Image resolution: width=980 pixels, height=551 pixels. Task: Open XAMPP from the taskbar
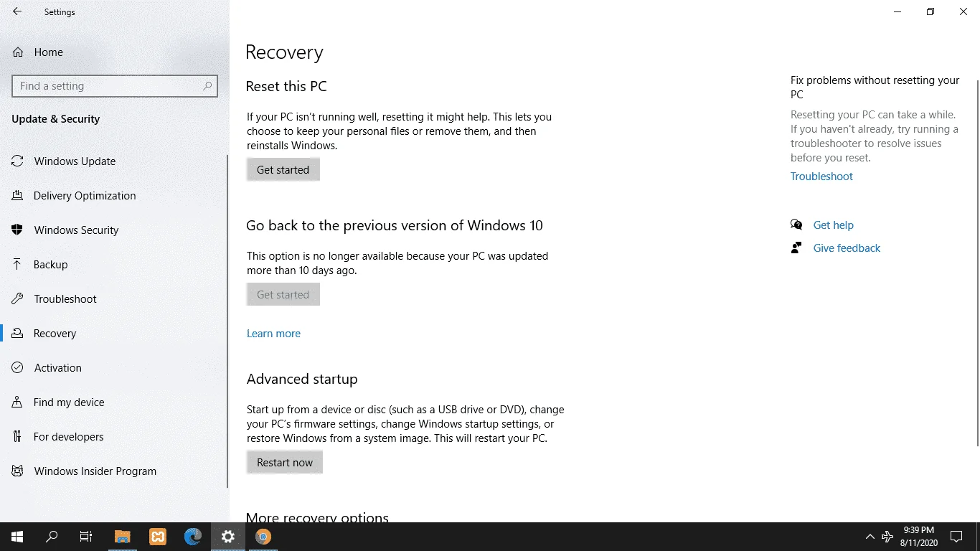[x=158, y=537]
